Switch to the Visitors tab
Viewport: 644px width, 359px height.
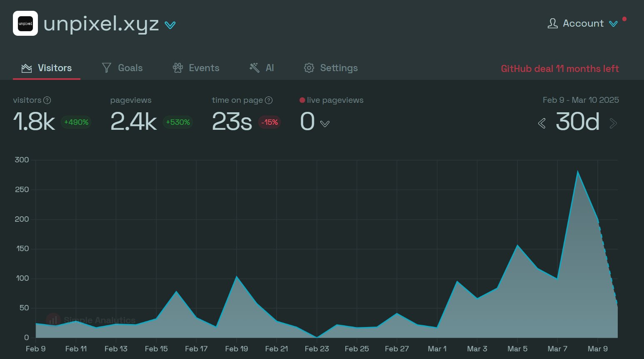point(47,68)
